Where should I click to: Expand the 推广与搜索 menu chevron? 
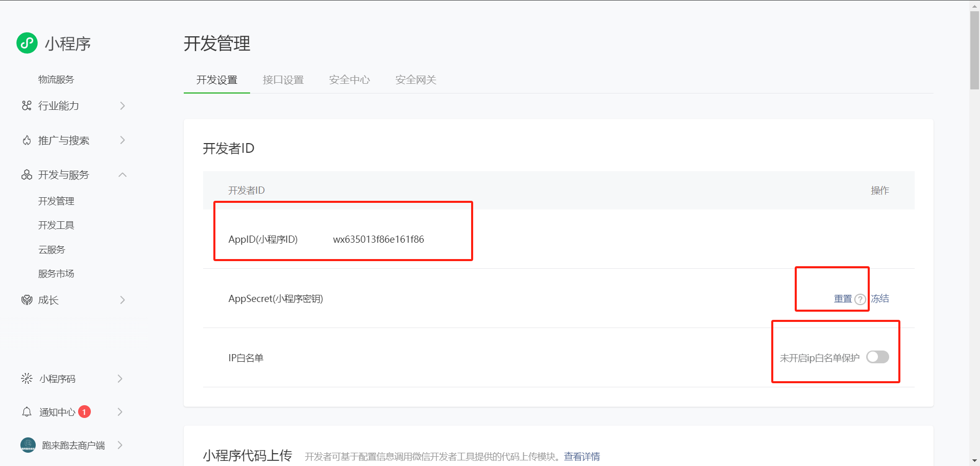pos(122,141)
